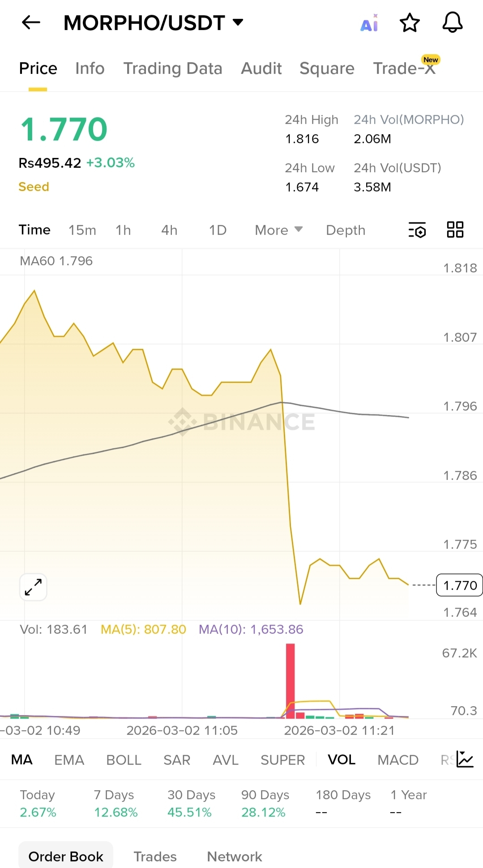The image size is (483, 868).
Task: Select the 15m timeframe
Action: point(82,230)
